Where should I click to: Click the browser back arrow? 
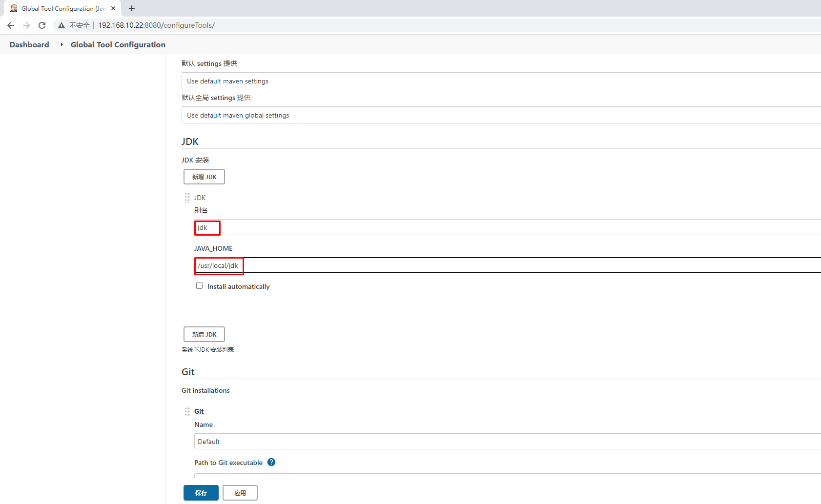point(11,25)
